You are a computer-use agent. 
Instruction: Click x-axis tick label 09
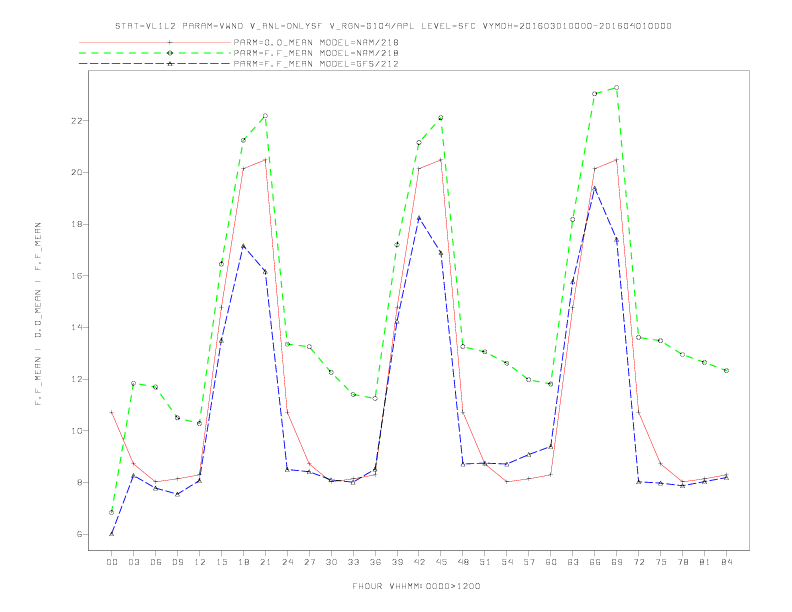click(177, 562)
